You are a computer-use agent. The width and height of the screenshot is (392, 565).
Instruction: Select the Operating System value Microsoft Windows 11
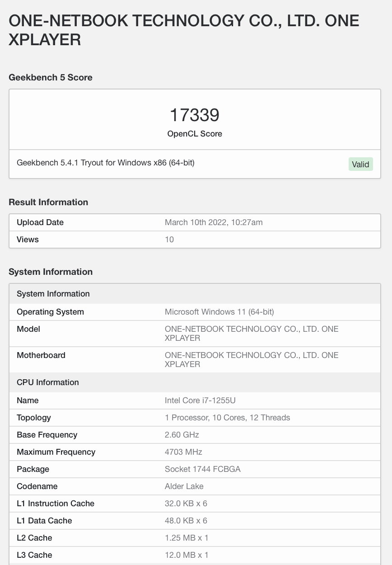pos(219,312)
